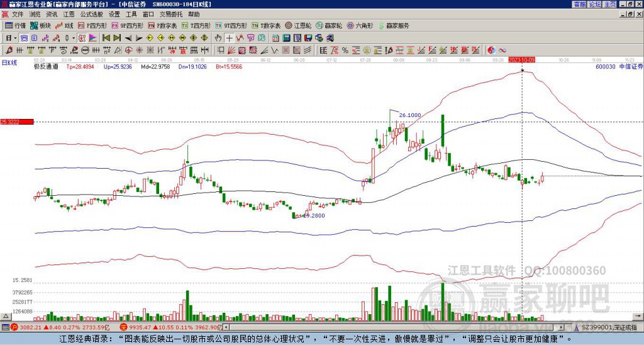Image resolution: width=644 pixels, height=345 pixels.
Task: Select the hand pan tool
Action: [x=218, y=38]
